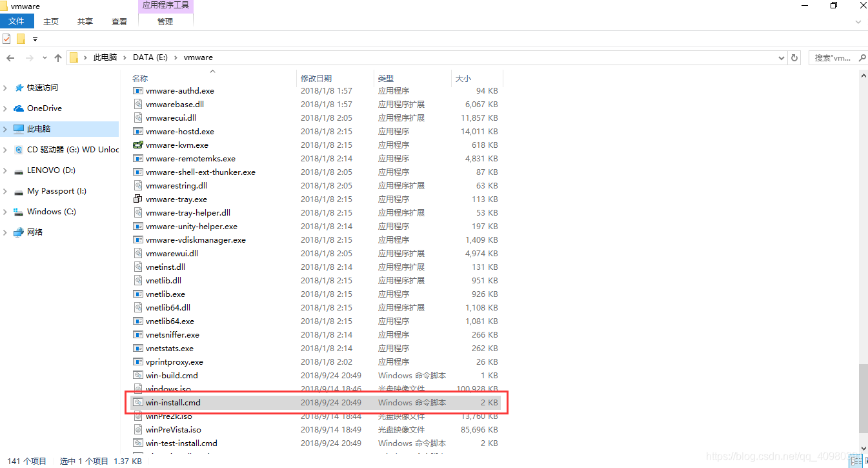Image resolution: width=868 pixels, height=468 pixels.
Task: Click the Network icon in sidebar
Action: click(x=19, y=232)
